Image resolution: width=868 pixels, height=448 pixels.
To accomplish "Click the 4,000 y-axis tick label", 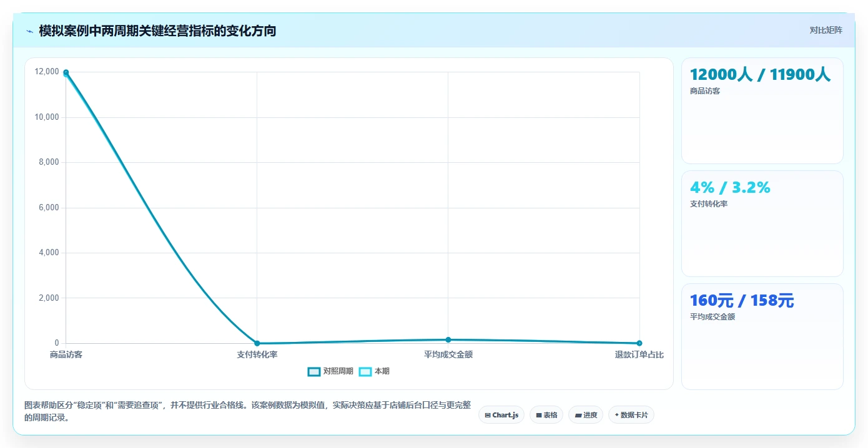I will tap(49, 253).
